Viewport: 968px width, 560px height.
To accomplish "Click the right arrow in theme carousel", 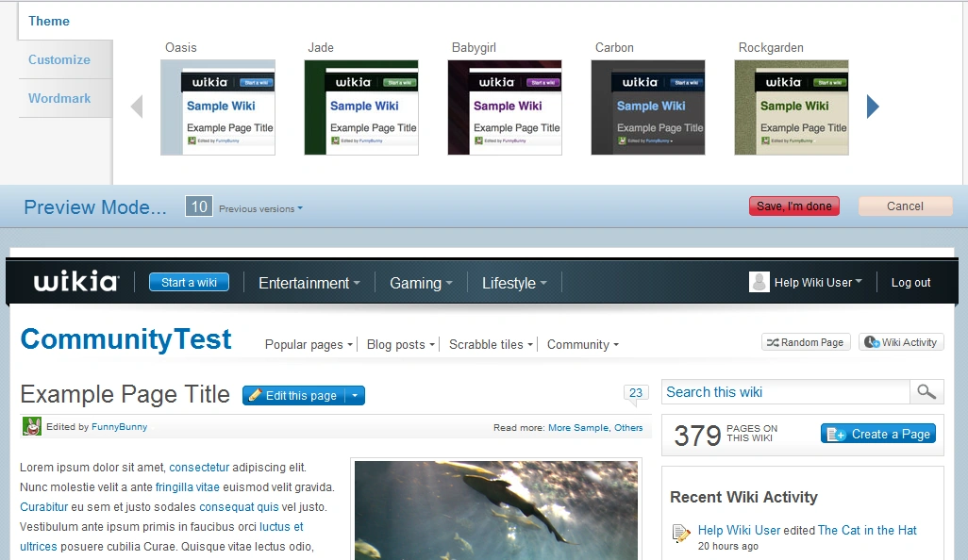I will point(873,107).
